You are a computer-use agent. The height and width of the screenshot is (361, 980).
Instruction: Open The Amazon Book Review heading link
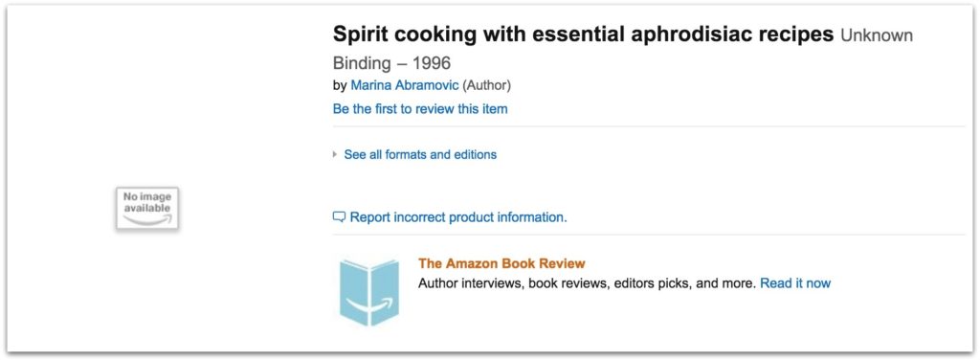(501, 263)
